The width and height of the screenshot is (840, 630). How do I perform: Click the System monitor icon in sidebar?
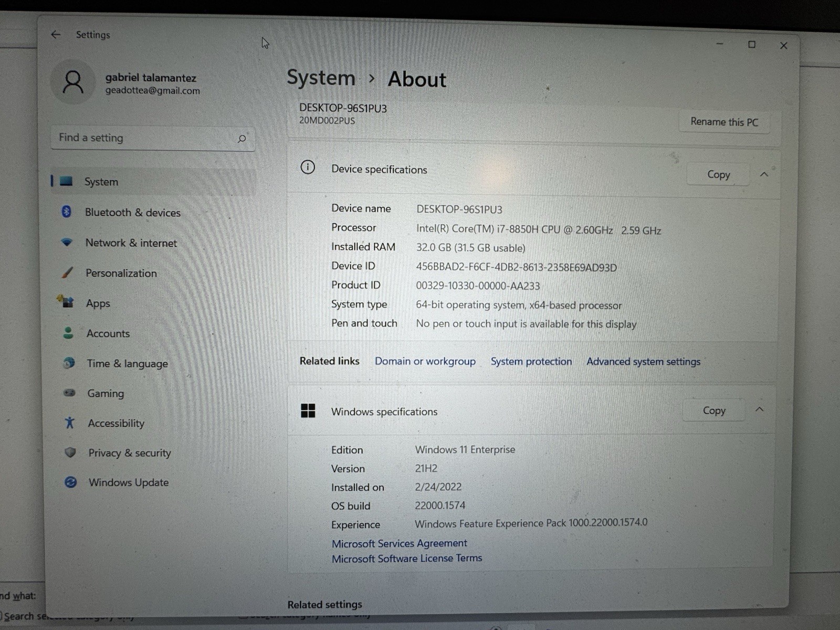66,181
